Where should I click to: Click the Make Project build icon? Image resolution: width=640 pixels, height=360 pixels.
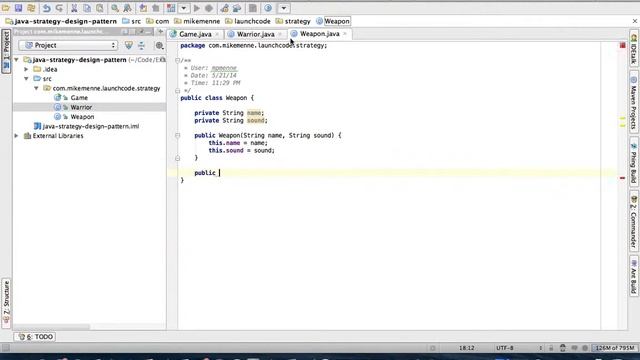point(171,8)
